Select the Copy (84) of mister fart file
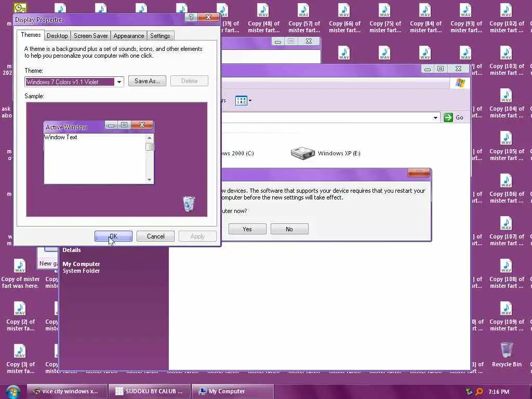532x399 pixels. pos(425,19)
